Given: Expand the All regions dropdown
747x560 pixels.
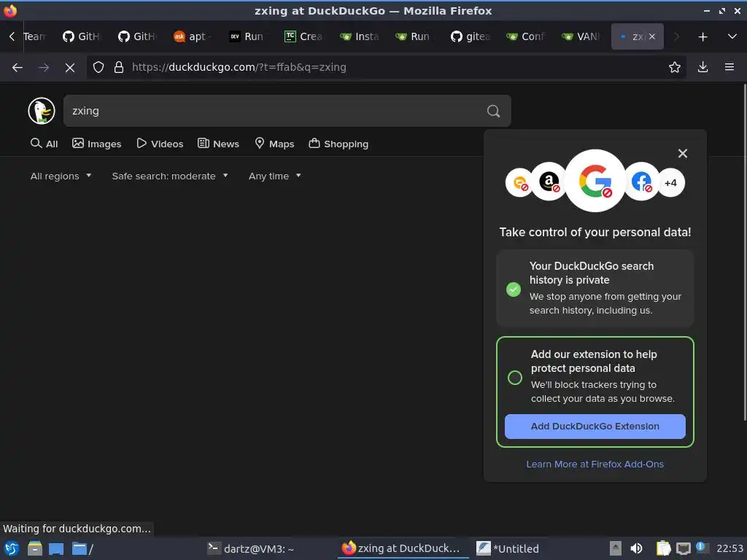Looking at the screenshot, I should point(61,176).
